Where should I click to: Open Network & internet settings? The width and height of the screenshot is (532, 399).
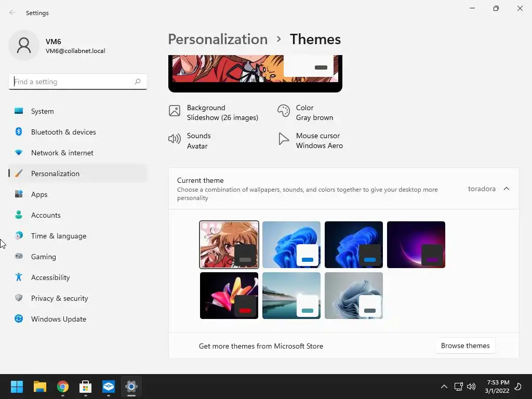[x=78, y=153]
